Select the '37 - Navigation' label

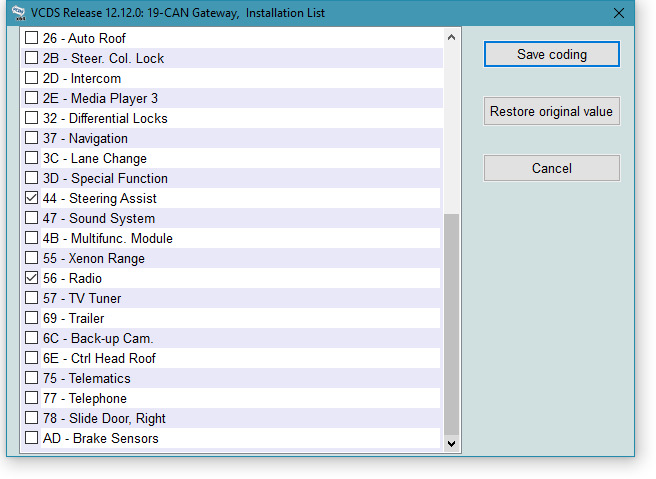click(85, 138)
